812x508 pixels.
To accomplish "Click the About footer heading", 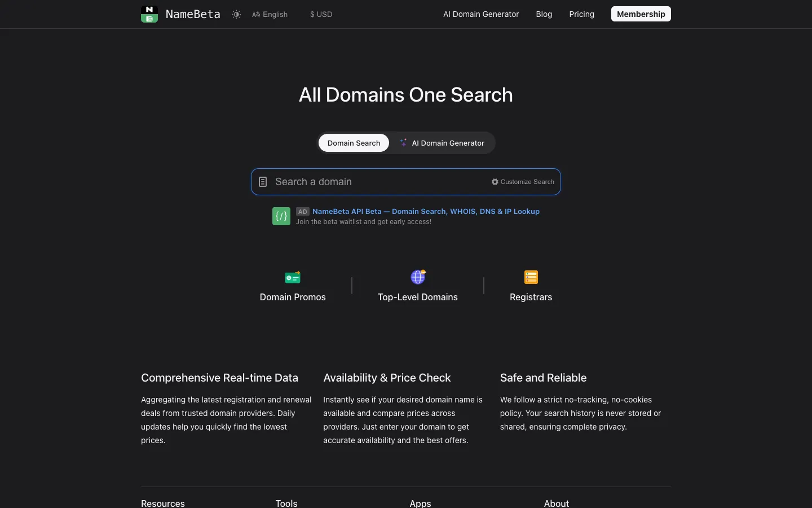I will [557, 503].
